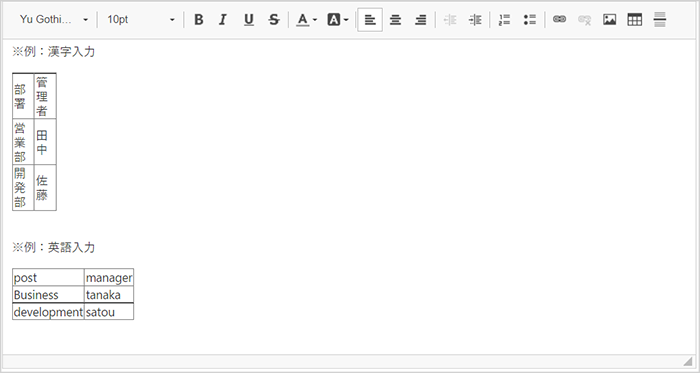Insert an image
Viewport: 700px width, 373px height.
click(609, 20)
